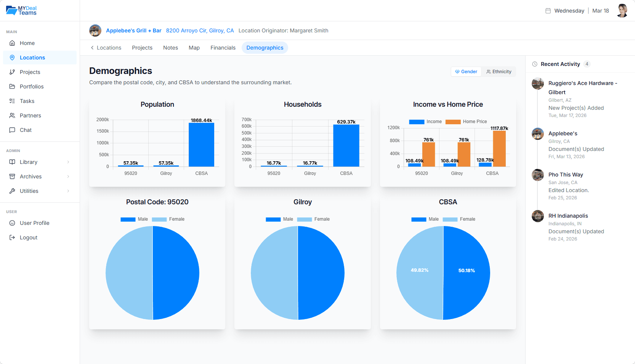Screen dimensions: 635x364
Task: Click 'Edited Location.' activity text
Action: click(x=569, y=190)
